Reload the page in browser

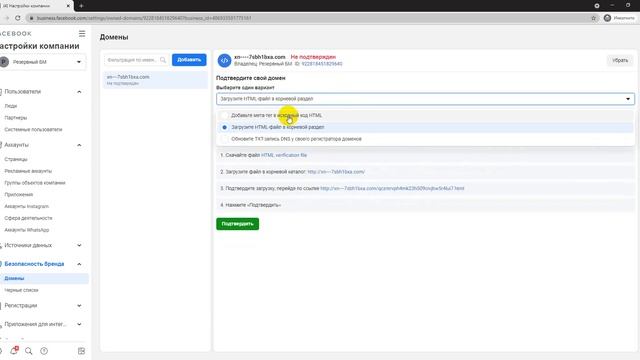pyautogui.click(x=18, y=18)
